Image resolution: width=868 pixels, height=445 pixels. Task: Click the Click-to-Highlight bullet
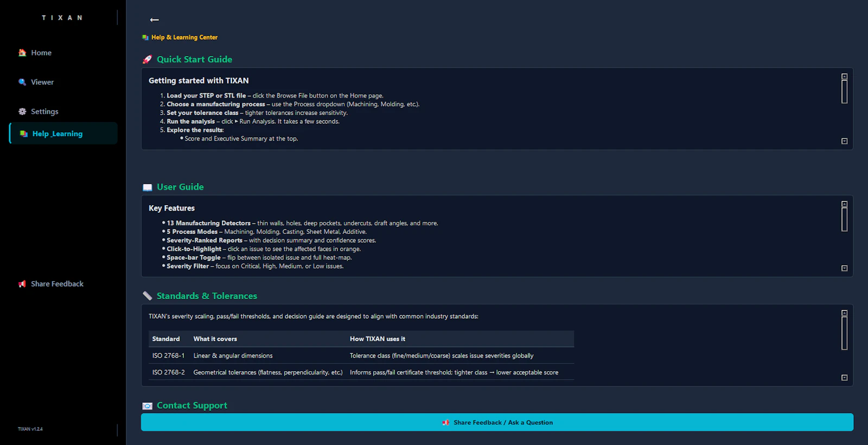click(264, 249)
